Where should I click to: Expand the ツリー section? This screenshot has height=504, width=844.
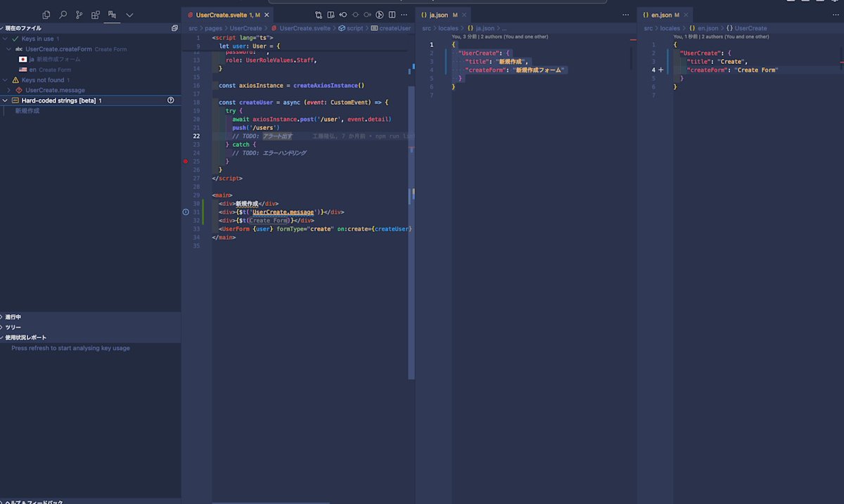[90, 328]
